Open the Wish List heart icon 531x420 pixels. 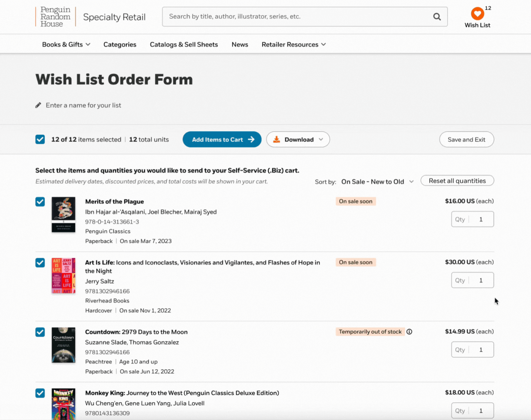click(x=477, y=14)
